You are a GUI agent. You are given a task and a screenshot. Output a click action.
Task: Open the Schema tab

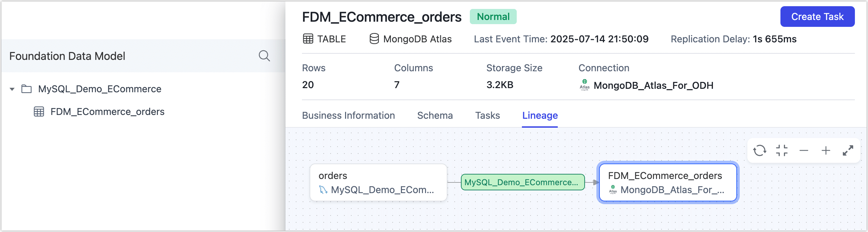(435, 116)
